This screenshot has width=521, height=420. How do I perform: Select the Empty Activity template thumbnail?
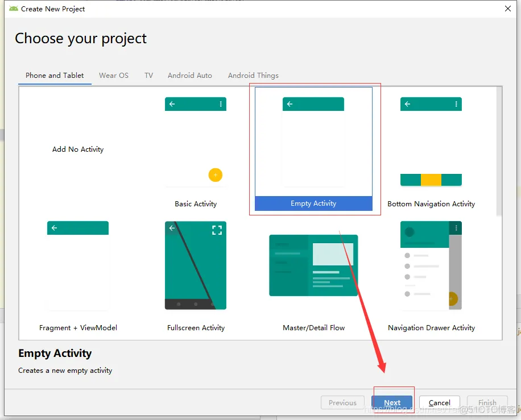[x=313, y=142]
